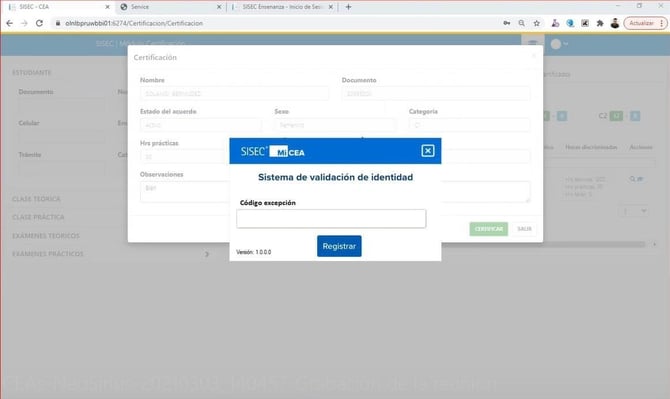Expand the chevron beside EXÁMENES PRÁCTICOS

pyautogui.click(x=207, y=254)
